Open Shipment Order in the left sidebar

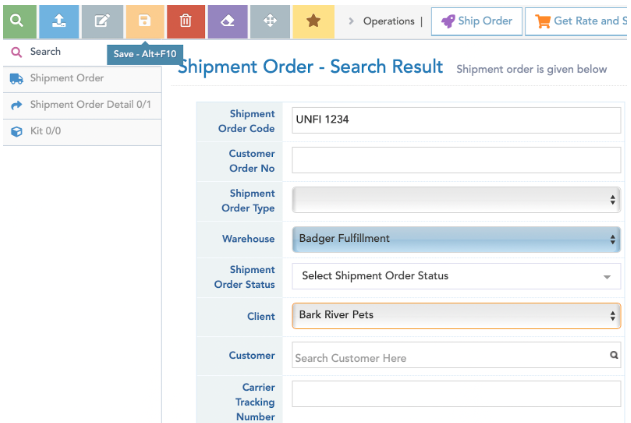66,78
